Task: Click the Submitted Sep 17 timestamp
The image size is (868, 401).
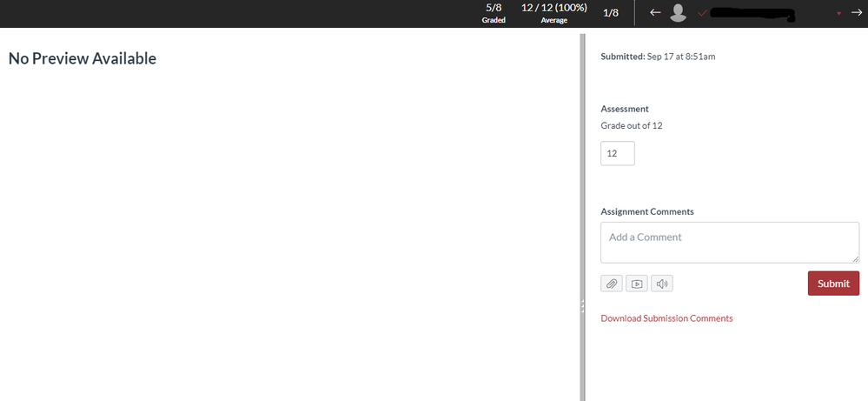Action: pos(658,57)
